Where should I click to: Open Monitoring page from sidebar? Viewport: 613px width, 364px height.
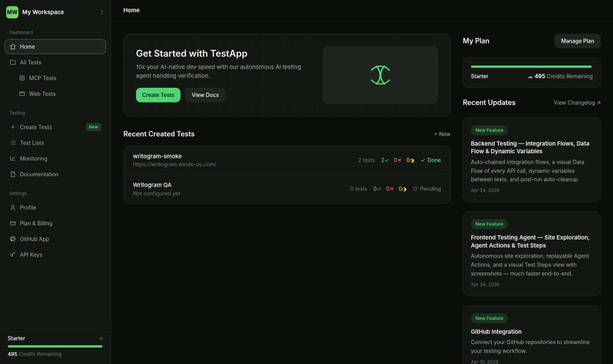56,159
